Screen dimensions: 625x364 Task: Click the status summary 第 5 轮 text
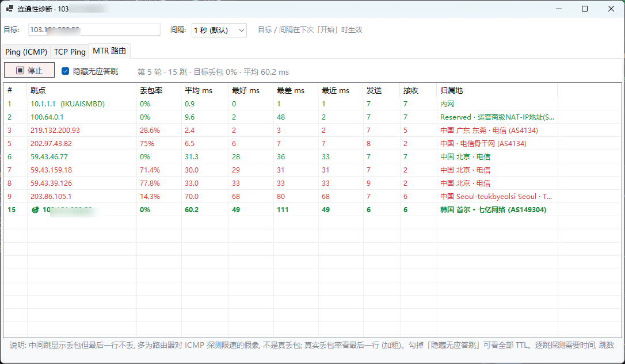click(214, 72)
